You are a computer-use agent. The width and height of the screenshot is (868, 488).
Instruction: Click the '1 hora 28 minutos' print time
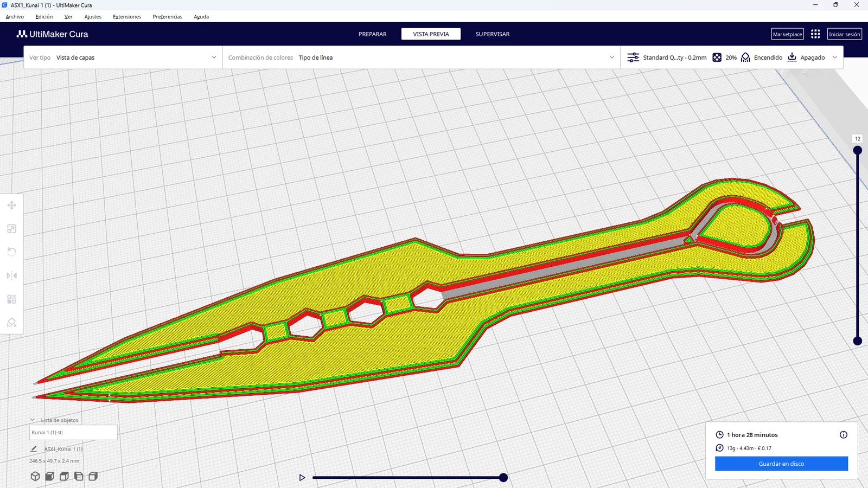pos(752,435)
